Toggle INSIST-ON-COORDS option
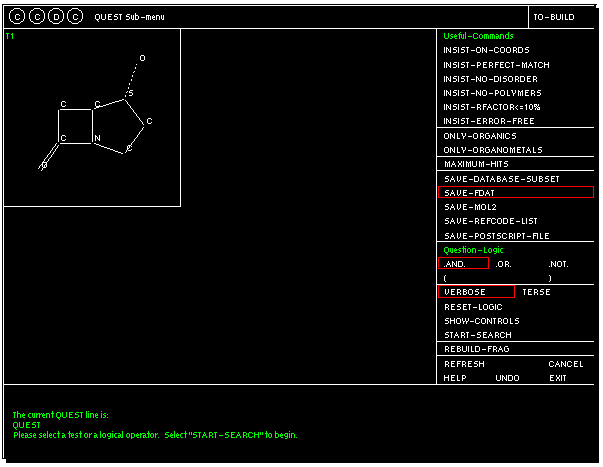The width and height of the screenshot is (603, 467). tap(486, 50)
